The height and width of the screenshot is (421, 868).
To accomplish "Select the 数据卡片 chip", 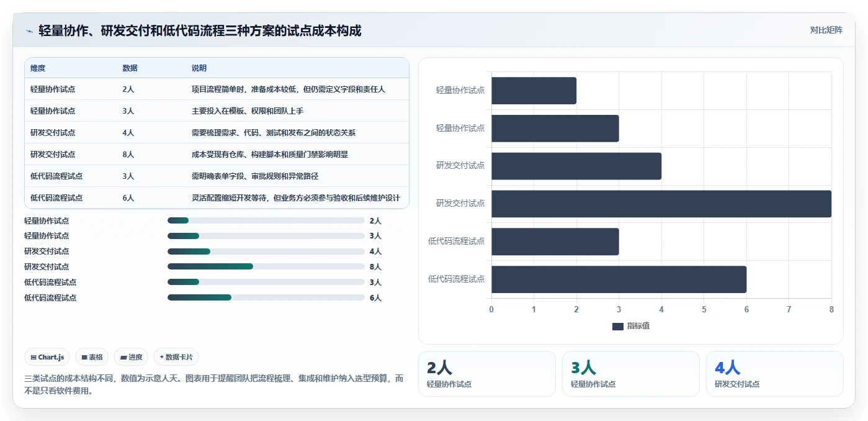I will pyautogui.click(x=176, y=357).
